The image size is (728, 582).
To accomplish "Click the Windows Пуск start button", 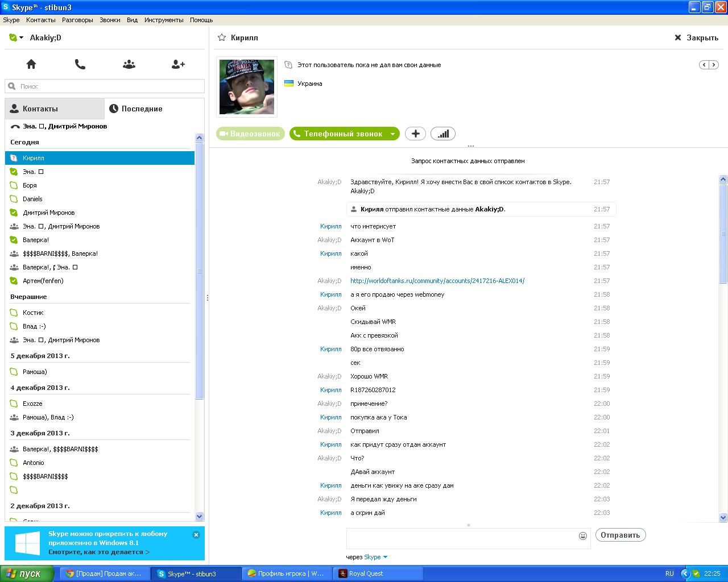I will (x=27, y=573).
